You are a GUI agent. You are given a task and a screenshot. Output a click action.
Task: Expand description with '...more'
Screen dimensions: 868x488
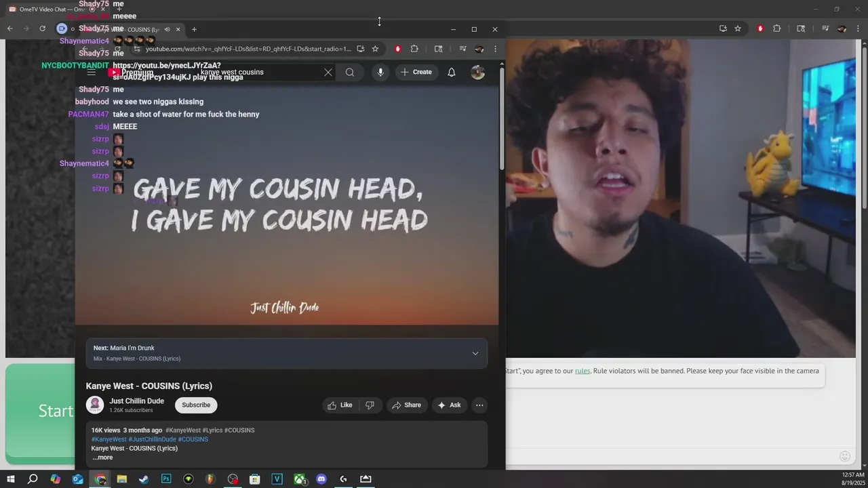pyautogui.click(x=102, y=457)
